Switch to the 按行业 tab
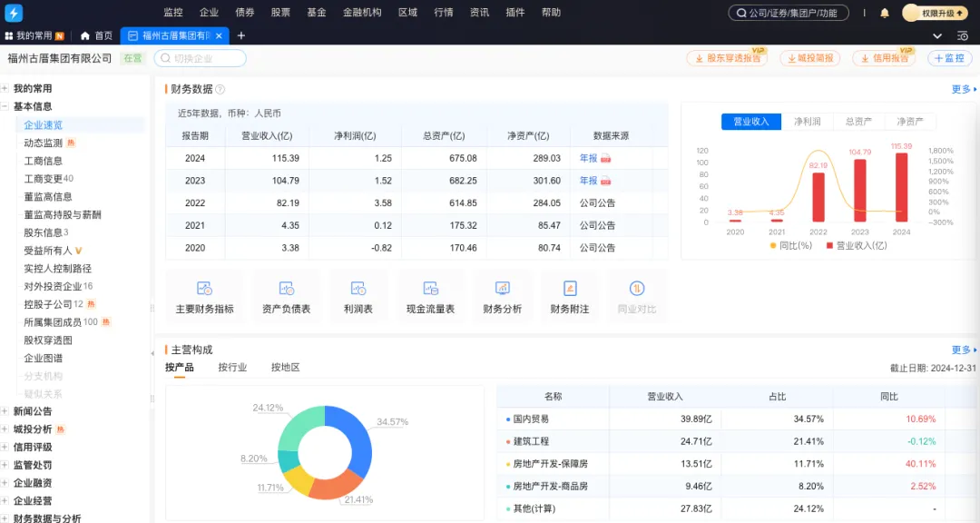Viewport: 980px width, 523px height. point(232,368)
